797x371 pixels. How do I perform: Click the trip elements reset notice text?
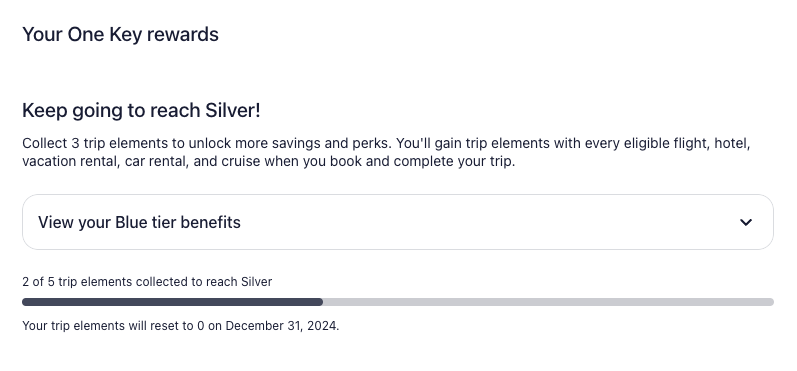[180, 326]
